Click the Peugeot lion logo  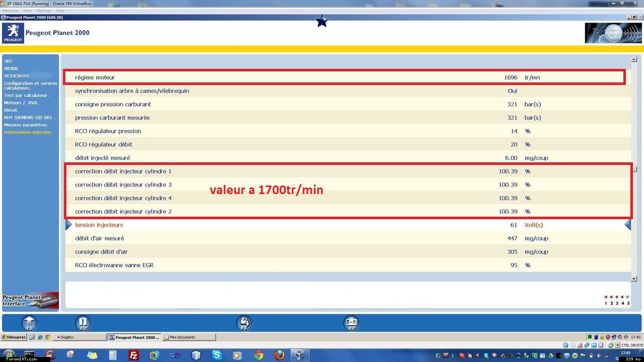click(13, 33)
